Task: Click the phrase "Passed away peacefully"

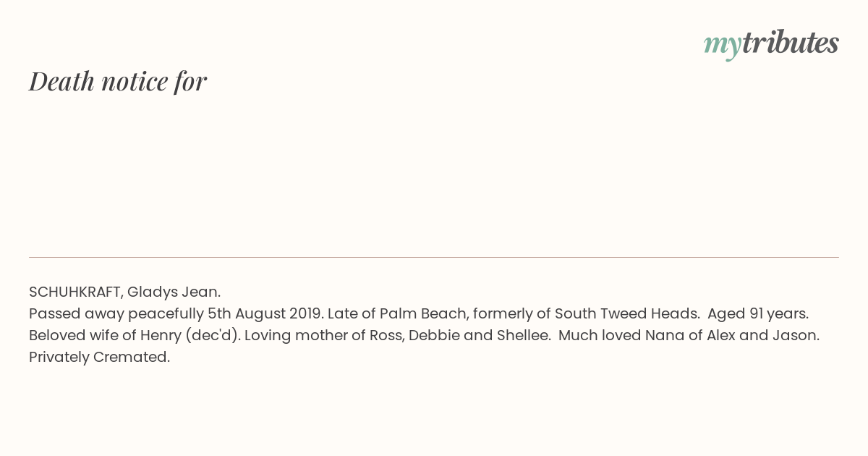Action: click(x=116, y=314)
